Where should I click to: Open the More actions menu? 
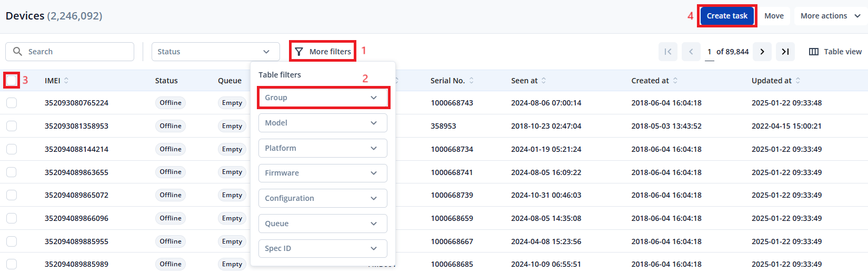click(x=830, y=16)
